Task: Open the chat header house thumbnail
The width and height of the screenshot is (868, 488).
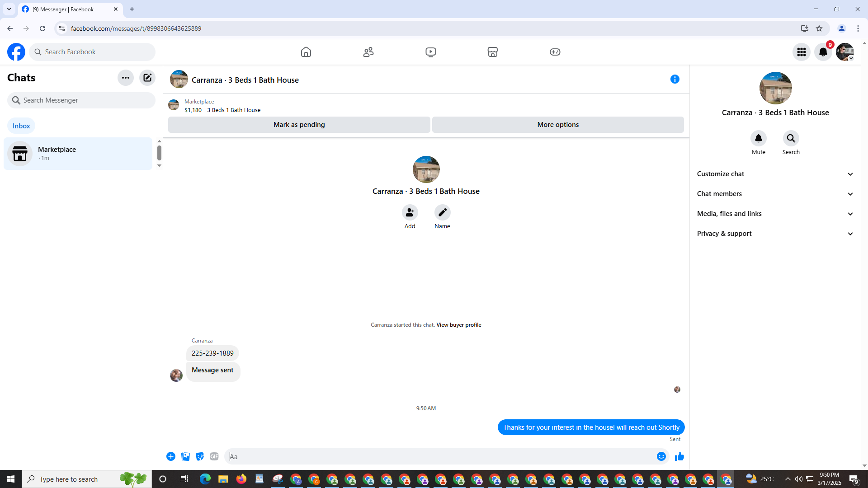Action: tap(179, 80)
